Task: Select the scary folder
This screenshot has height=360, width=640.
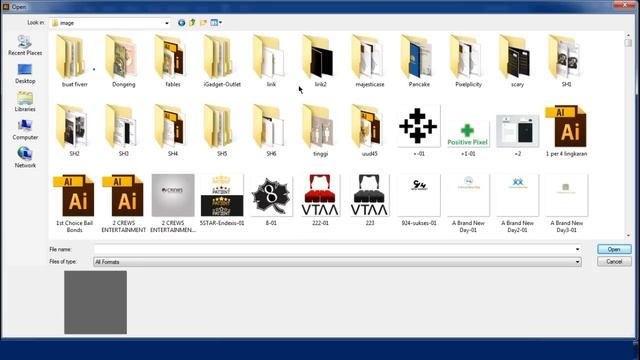Action: pyautogui.click(x=517, y=61)
